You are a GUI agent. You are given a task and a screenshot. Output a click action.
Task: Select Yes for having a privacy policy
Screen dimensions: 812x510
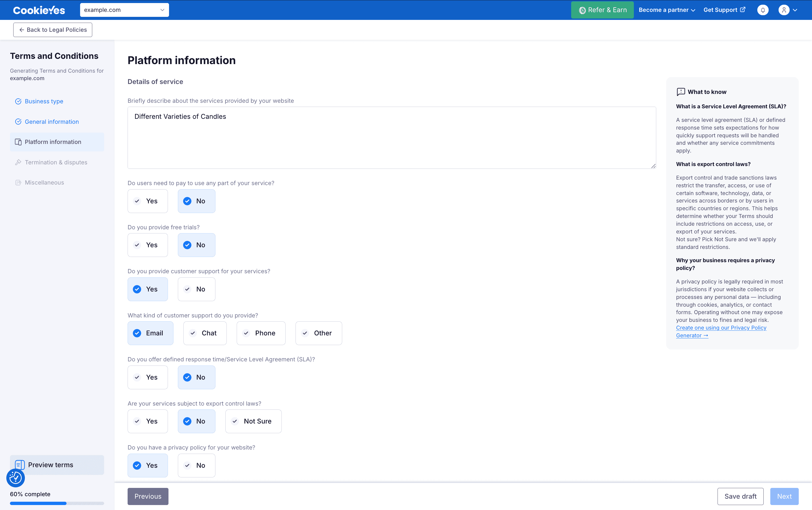(148, 466)
